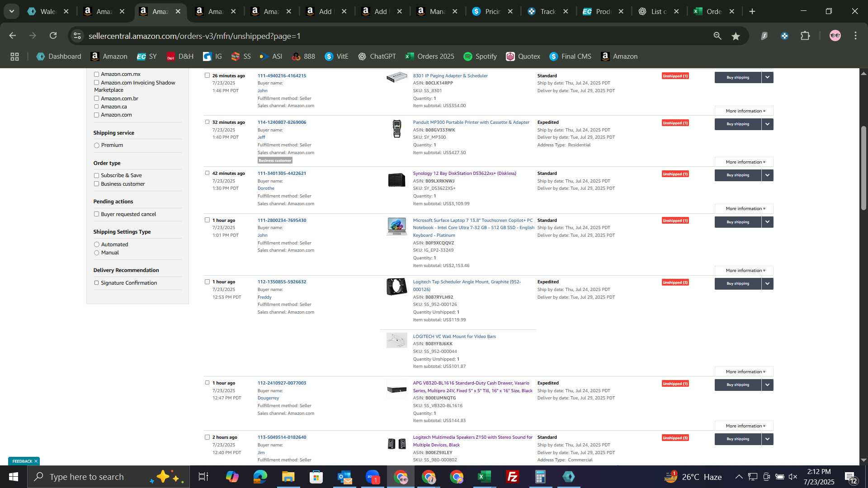The height and width of the screenshot is (488, 868).
Task: Enable the Subscribe & Save filter
Action: pos(96,175)
